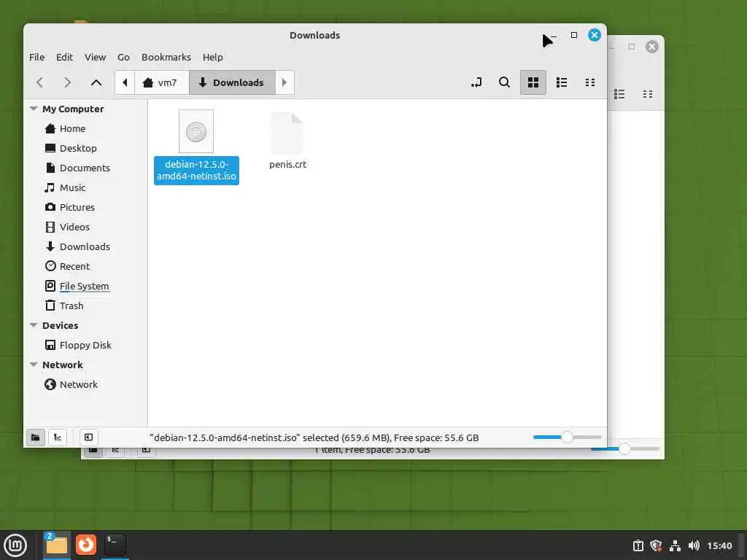Screen dimensions: 747x560
Task: Open the Bookmarks menu
Action: pos(166,57)
